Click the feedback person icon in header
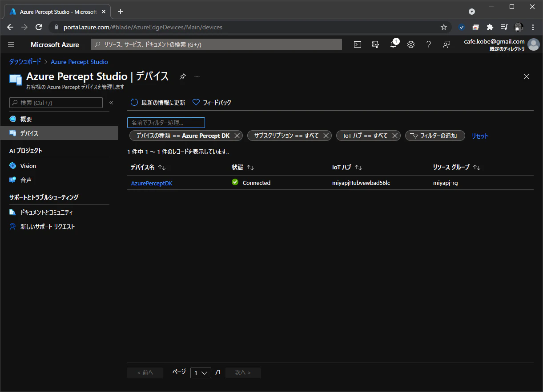Viewport: 543px width, 392px height. tap(446, 44)
